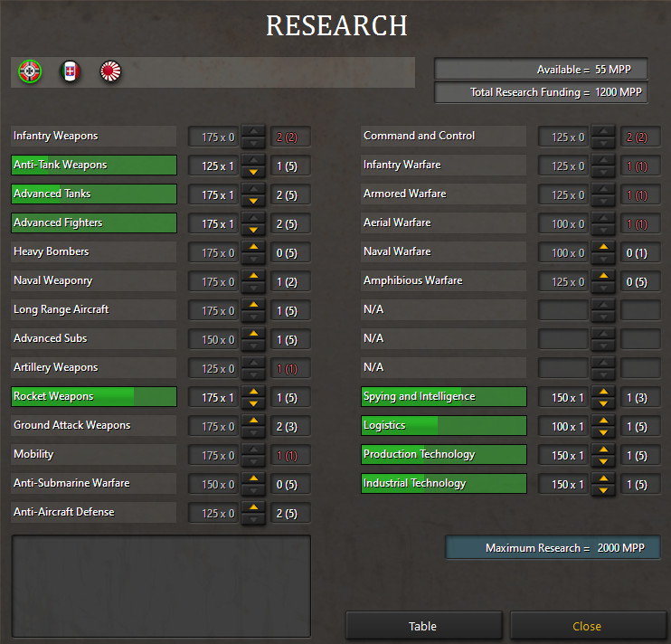Image resolution: width=671 pixels, height=644 pixels.
Task: Select the Infantry Weapons research row
Action: [94, 136]
